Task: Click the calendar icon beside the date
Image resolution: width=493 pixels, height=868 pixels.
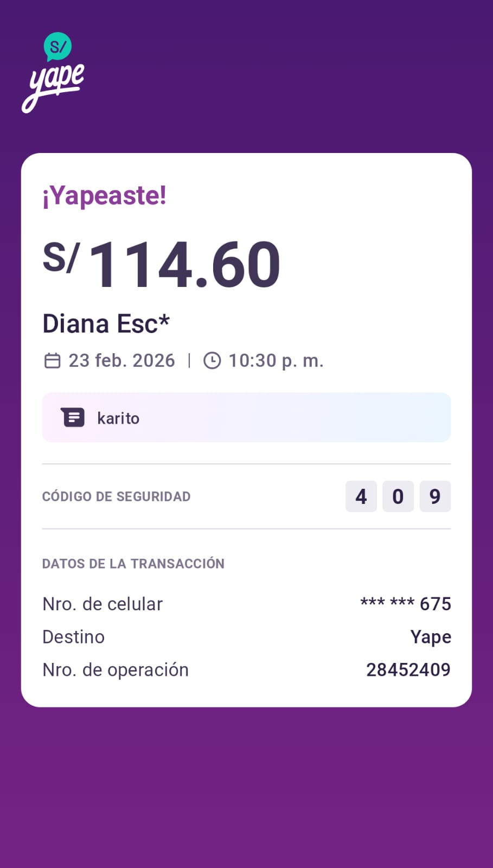Action: (x=52, y=361)
